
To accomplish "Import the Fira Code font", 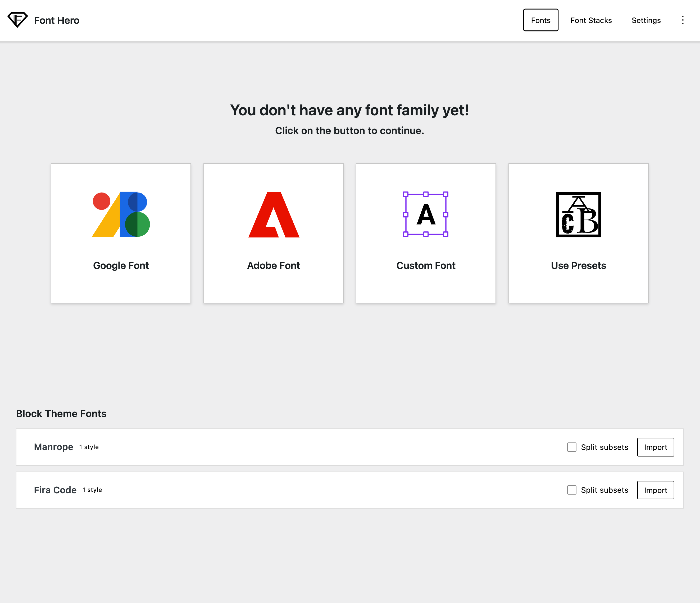I will (x=655, y=490).
